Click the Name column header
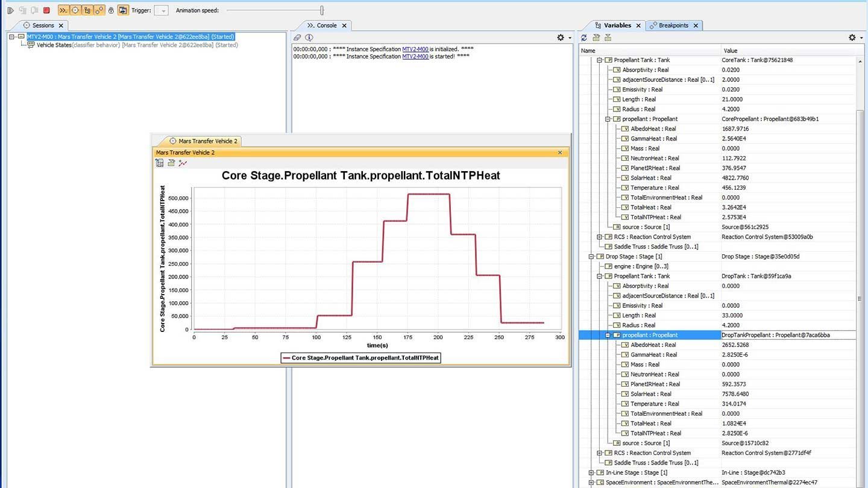The width and height of the screenshot is (868, 488). [650, 51]
